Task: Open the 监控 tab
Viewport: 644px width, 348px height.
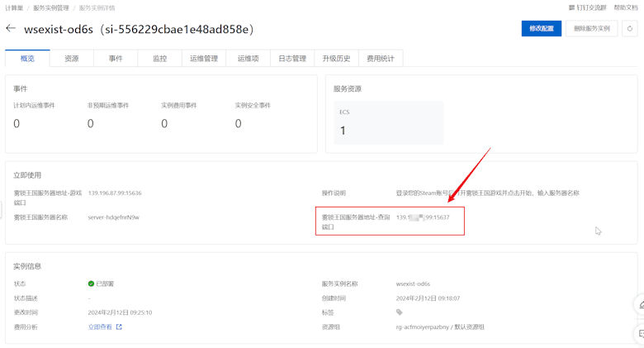Action: 159,59
